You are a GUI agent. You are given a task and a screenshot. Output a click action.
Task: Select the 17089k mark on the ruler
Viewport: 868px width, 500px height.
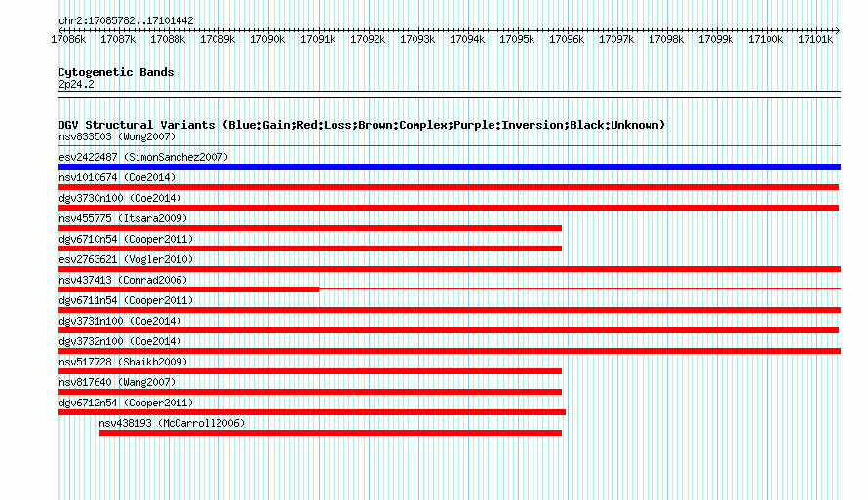click(217, 39)
